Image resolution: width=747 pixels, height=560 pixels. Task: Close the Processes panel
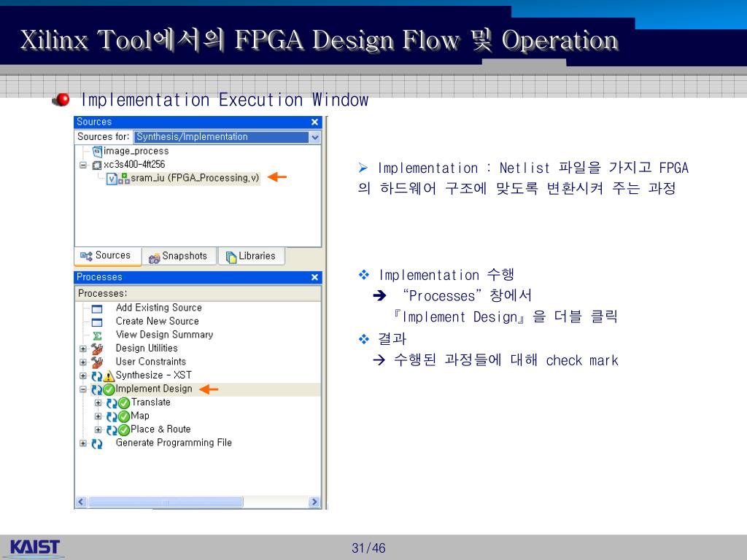coord(314,277)
